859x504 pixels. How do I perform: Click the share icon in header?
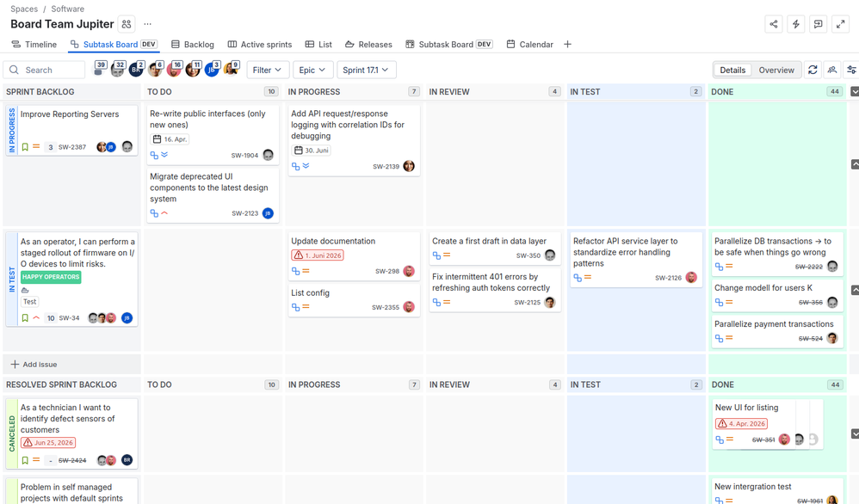click(774, 24)
